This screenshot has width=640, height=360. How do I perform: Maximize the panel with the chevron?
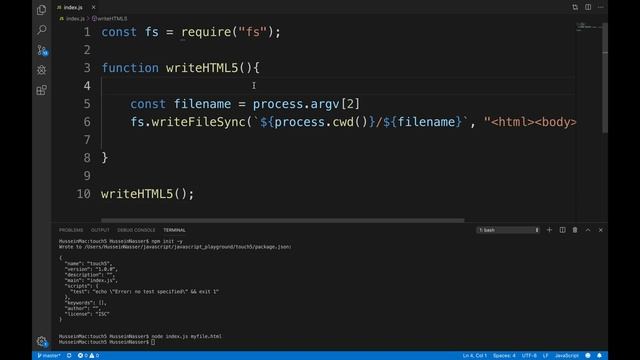click(x=588, y=230)
